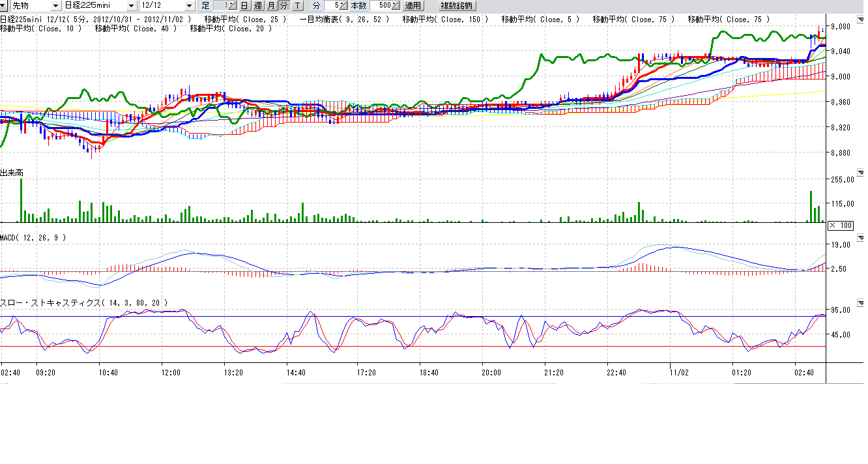
Task: Adjust the minute interval spinner next to 5
Action: coord(344,5)
